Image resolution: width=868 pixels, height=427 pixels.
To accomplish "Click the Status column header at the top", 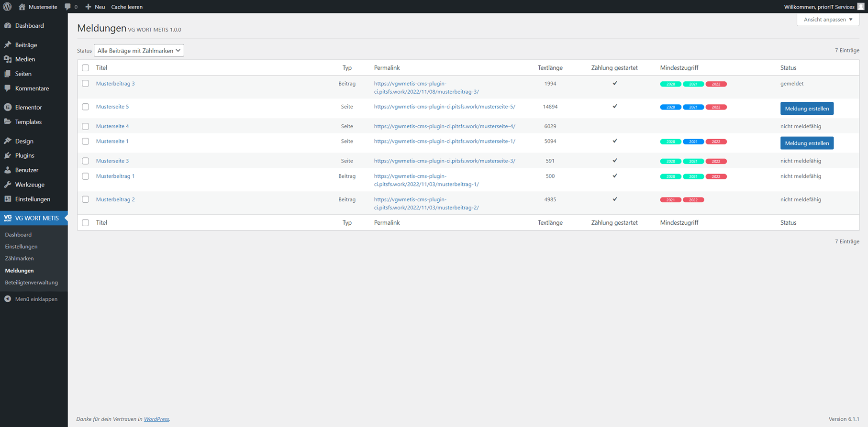I will (x=788, y=68).
